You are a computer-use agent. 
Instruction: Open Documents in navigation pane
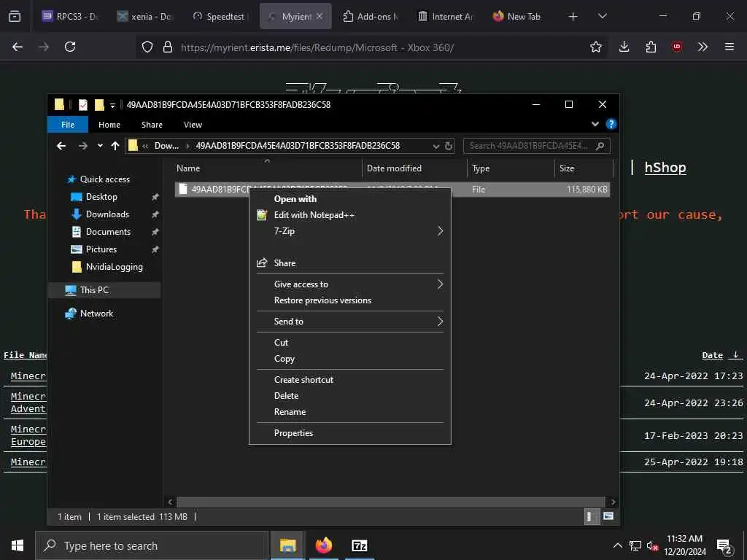[108, 232]
